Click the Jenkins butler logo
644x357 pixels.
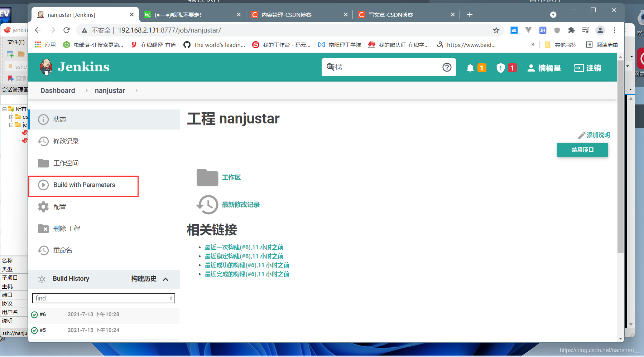(x=47, y=67)
